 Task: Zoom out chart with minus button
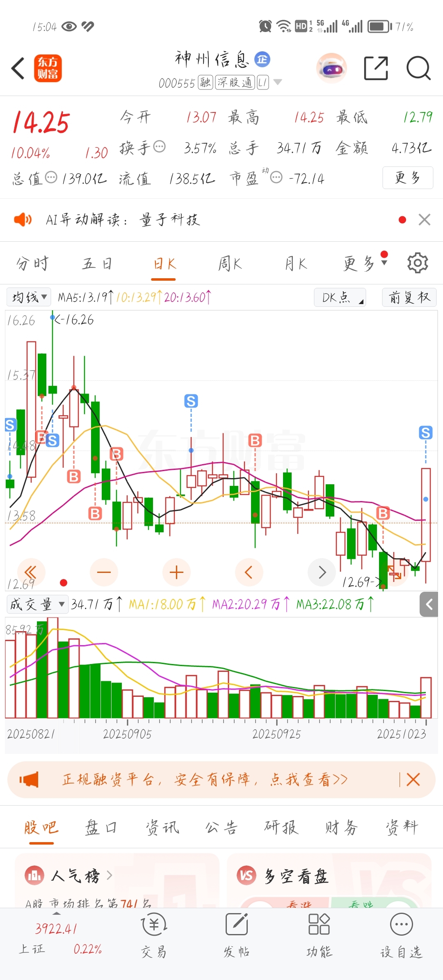tap(104, 572)
